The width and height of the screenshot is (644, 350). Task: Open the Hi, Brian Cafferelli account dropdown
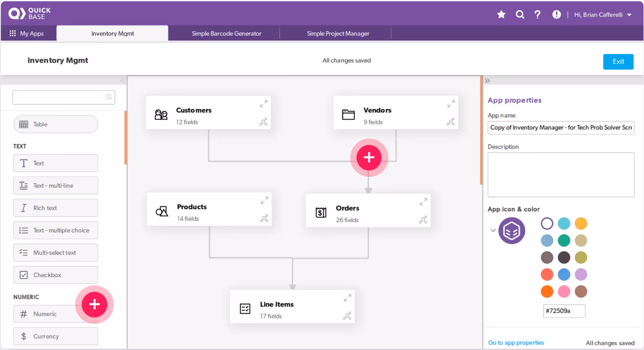click(602, 15)
